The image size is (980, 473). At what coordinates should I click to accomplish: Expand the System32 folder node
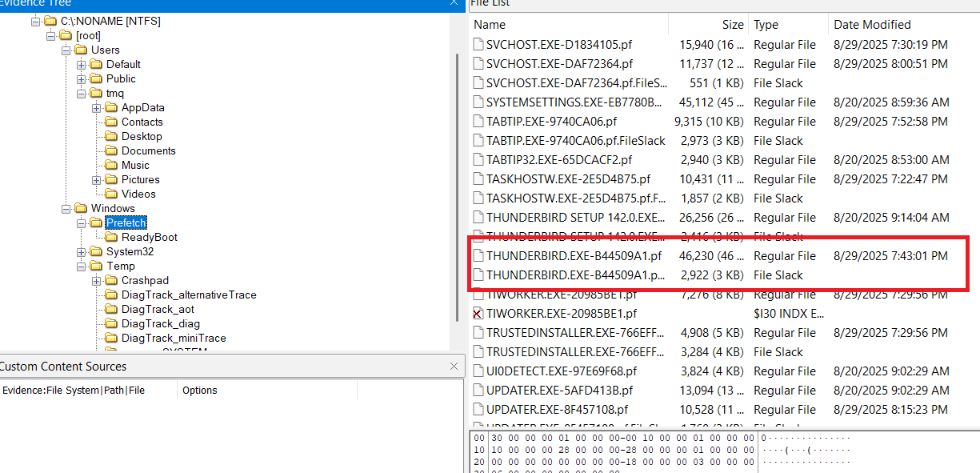coord(82,251)
